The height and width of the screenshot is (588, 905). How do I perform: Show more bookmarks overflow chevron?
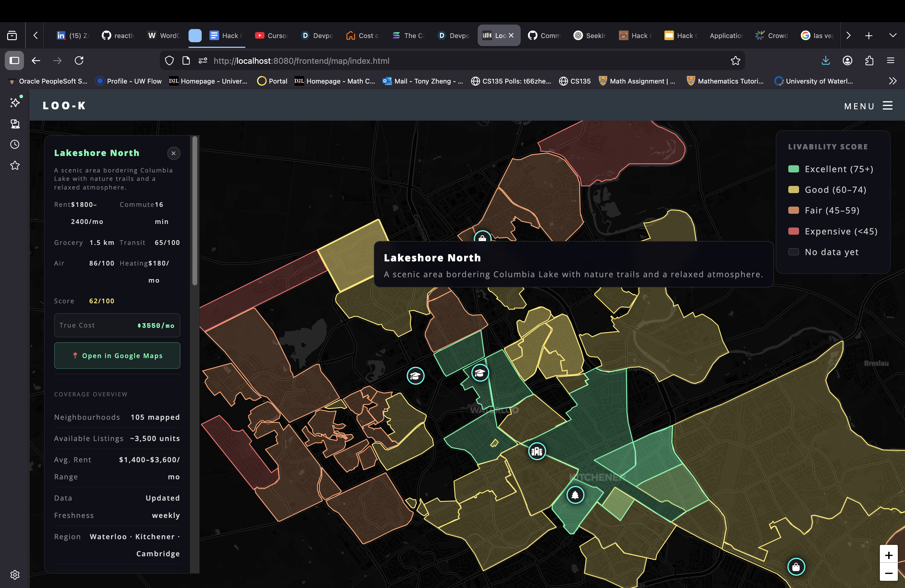point(892,81)
